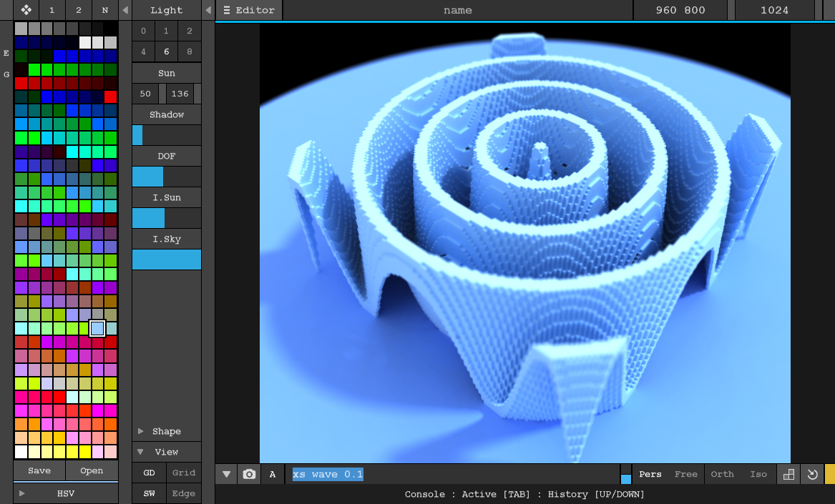Switch camera to Free mode
Screen dimensions: 835x504
click(685, 474)
